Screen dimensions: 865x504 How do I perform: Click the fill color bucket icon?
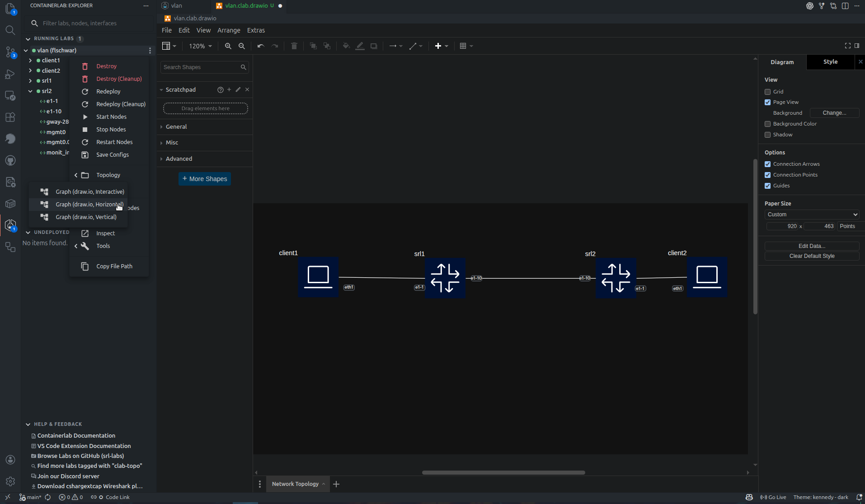point(346,46)
